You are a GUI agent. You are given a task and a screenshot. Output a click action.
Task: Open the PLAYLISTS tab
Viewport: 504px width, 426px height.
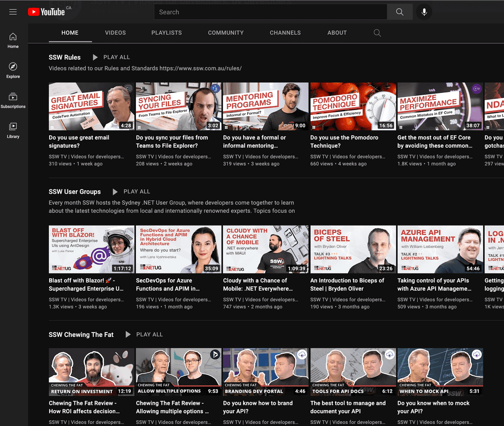[166, 33]
